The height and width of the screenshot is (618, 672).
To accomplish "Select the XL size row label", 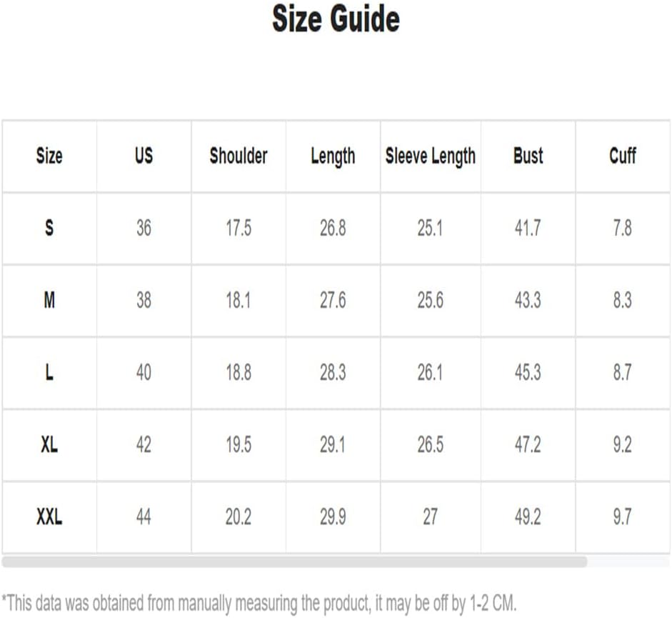I will click(49, 444).
